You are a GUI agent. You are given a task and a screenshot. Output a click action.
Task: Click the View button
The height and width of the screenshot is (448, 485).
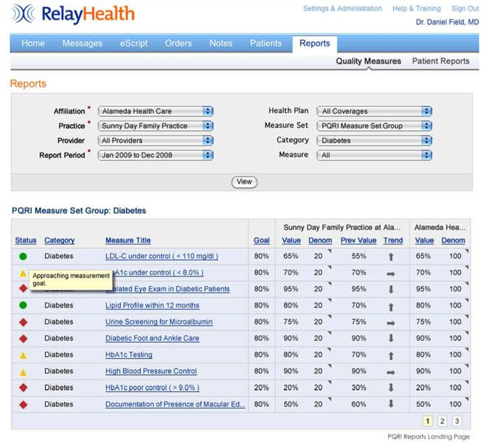[244, 182]
